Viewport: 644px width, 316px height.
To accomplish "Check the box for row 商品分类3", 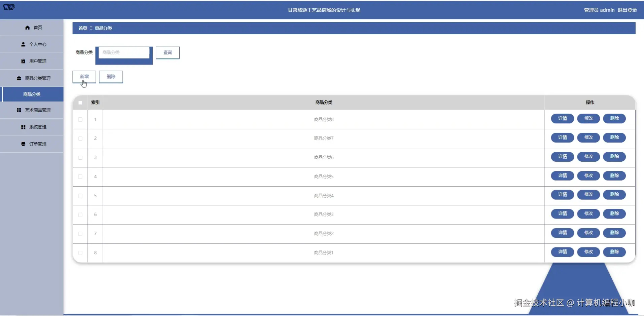I will click(x=80, y=214).
